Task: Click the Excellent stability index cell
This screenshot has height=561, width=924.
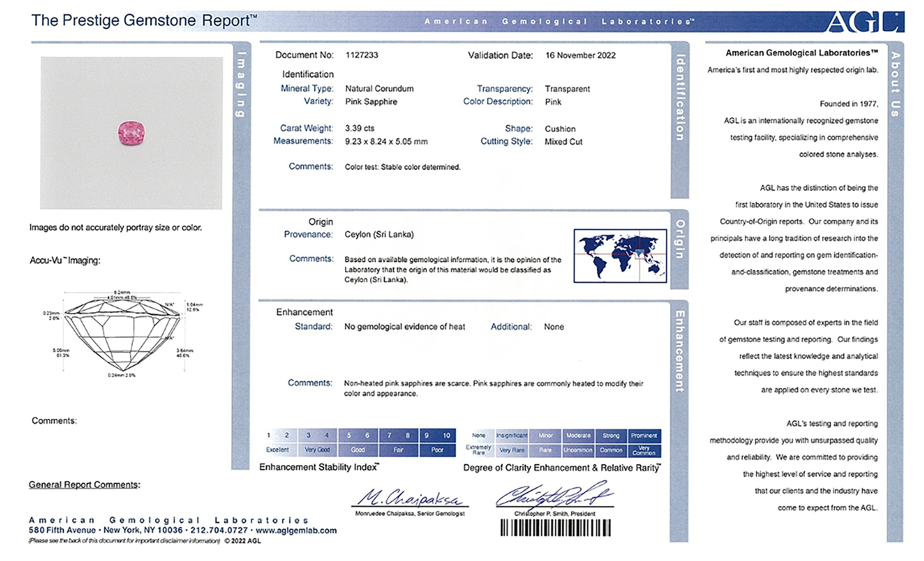Action: 278,450
